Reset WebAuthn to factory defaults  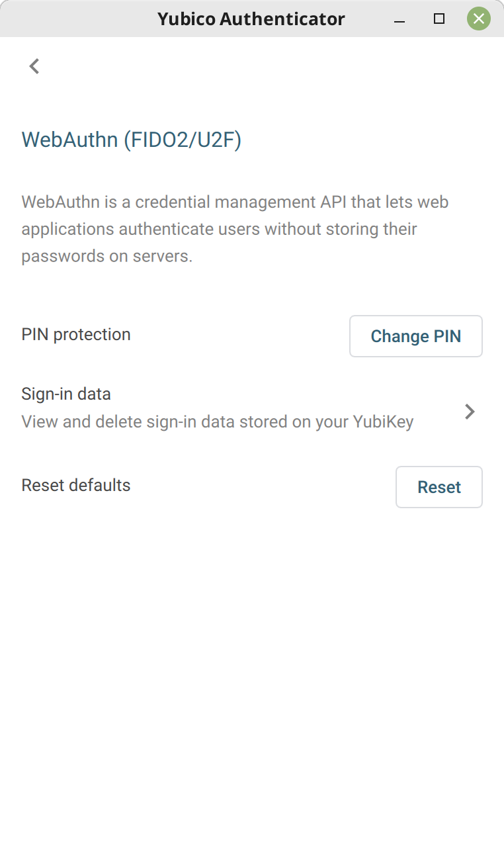click(x=439, y=487)
